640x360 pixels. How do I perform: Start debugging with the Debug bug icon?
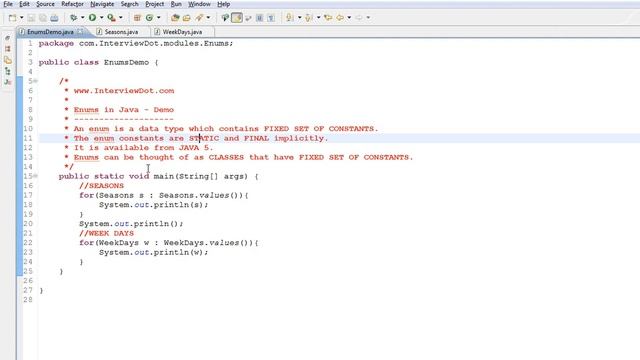coord(73,18)
